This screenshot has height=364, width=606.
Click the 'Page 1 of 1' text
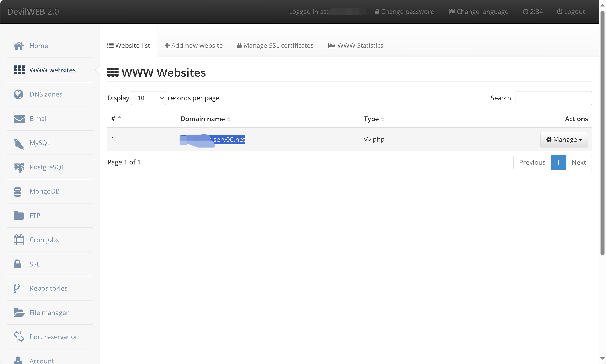tap(124, 162)
